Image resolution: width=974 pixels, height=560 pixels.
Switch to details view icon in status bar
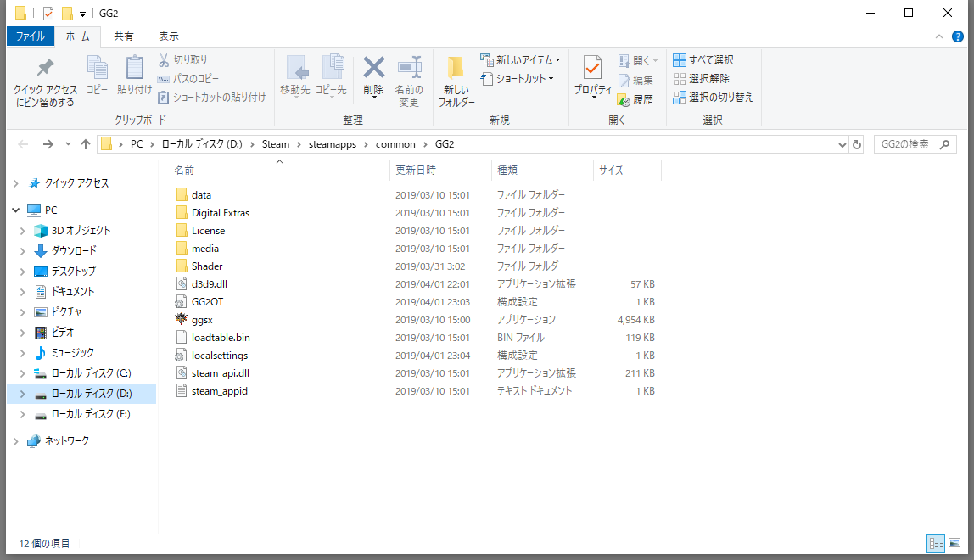click(x=936, y=542)
